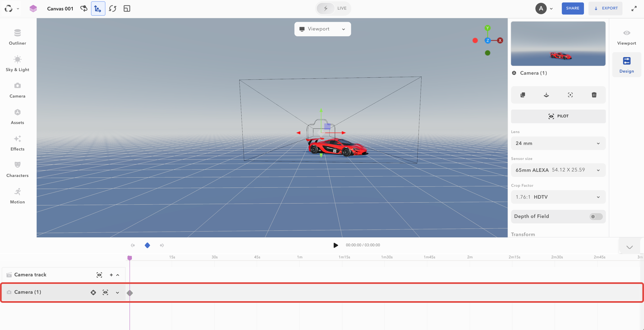Open the Motion panel
Screen dimensions: 644x330
click(17, 195)
